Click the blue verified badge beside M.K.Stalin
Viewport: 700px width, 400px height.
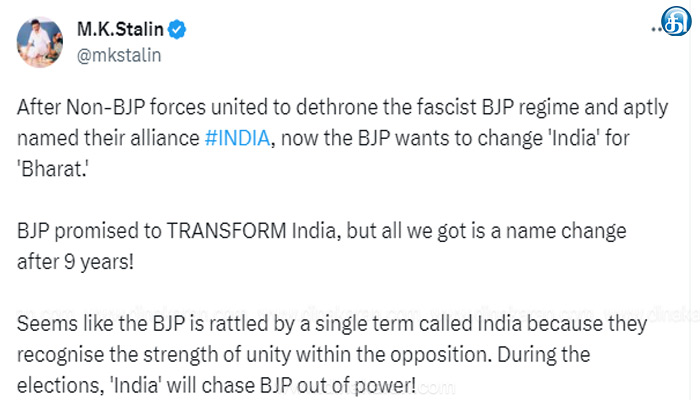(x=176, y=30)
